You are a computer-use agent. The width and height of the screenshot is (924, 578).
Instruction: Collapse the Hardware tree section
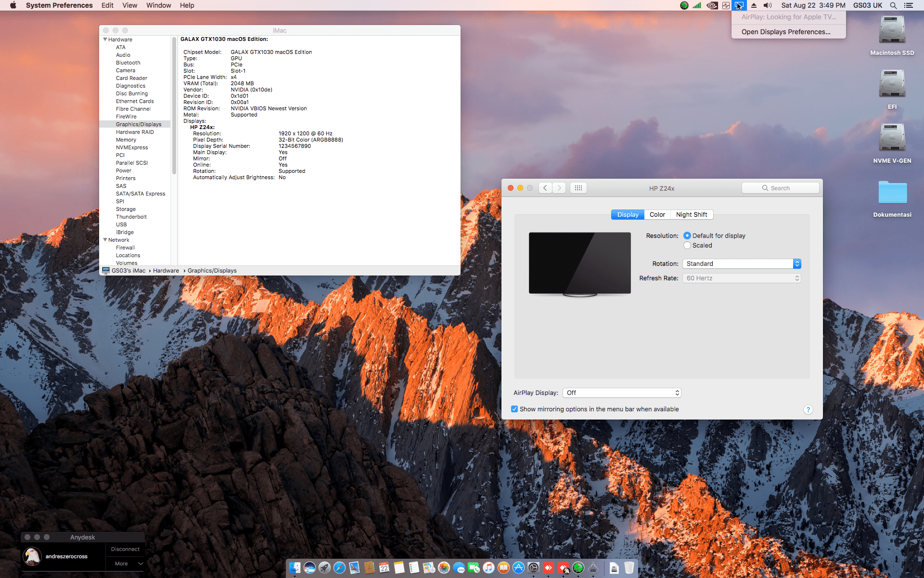[x=105, y=39]
